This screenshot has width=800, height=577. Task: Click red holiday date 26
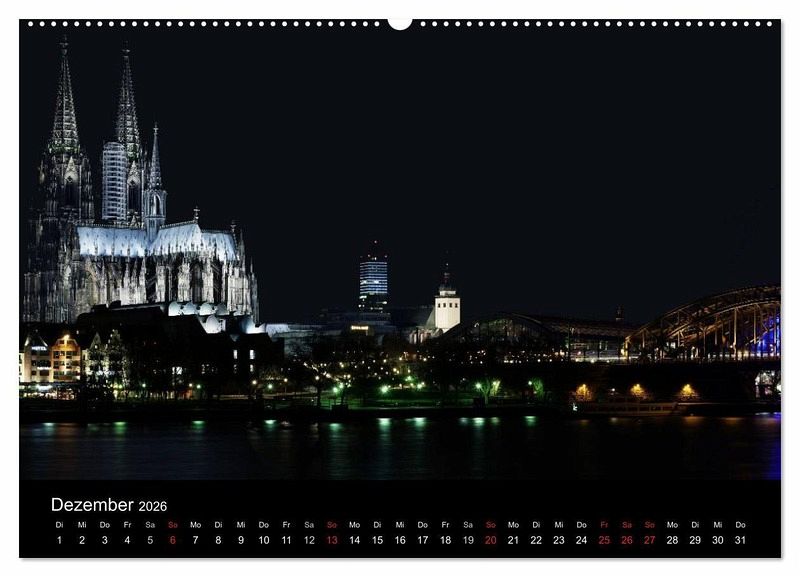pyautogui.click(x=627, y=540)
